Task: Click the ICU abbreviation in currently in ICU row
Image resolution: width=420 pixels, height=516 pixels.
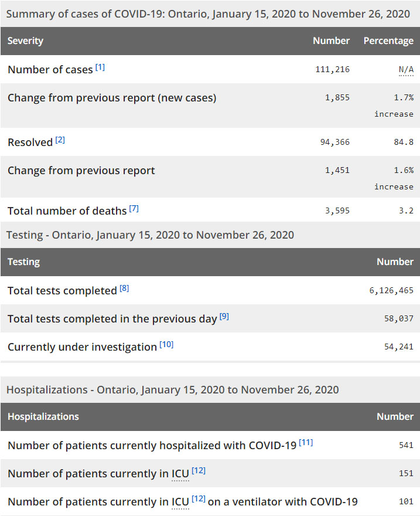Action: click(x=180, y=474)
